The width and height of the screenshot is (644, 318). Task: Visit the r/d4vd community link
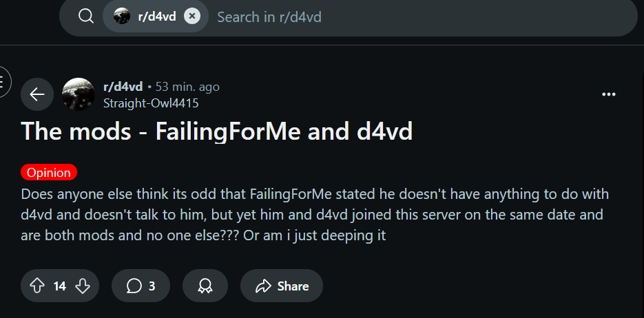pyautogui.click(x=123, y=87)
